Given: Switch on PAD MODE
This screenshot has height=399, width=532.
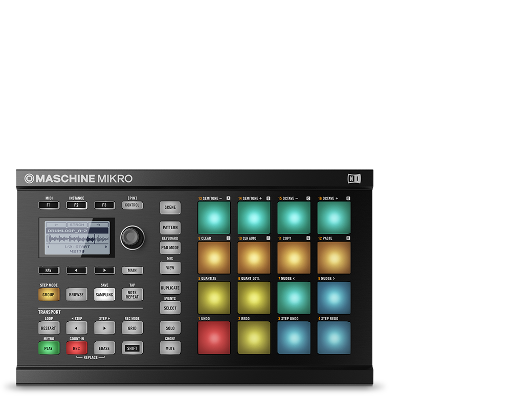Looking at the screenshot, I should click(x=170, y=248).
